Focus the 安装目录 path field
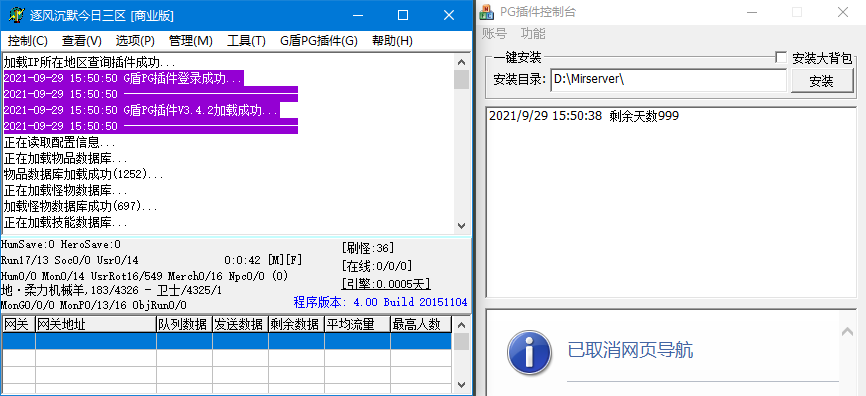866x396 pixels. coord(668,80)
